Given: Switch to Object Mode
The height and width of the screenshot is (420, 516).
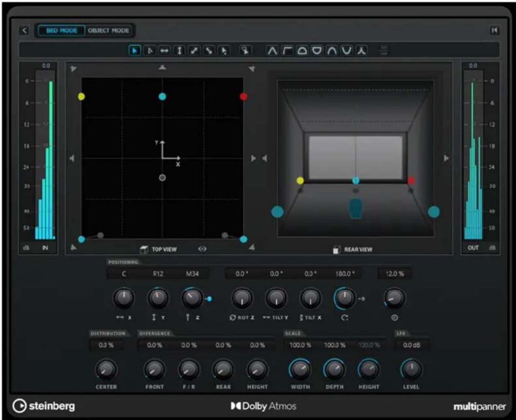Looking at the screenshot, I should (108, 30).
